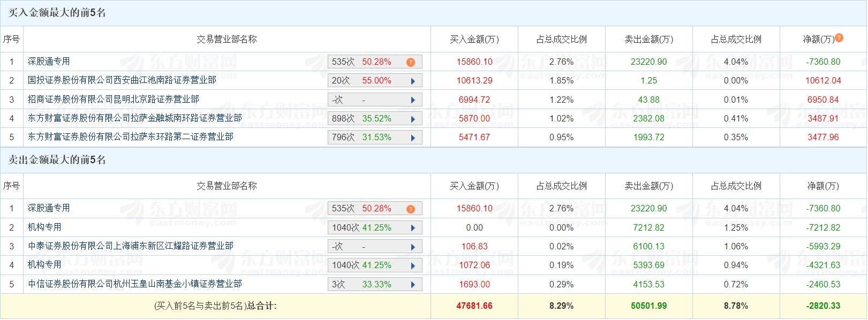
Task: Open arrow for 东方财富拉萨东环路第二 stats
Action: coord(413,138)
